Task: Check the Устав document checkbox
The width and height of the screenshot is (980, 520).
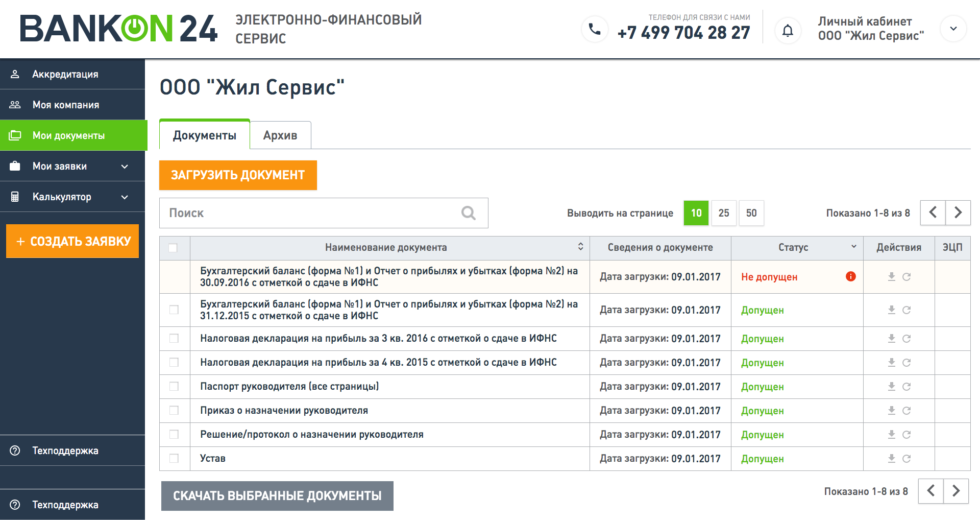Action: click(x=174, y=458)
